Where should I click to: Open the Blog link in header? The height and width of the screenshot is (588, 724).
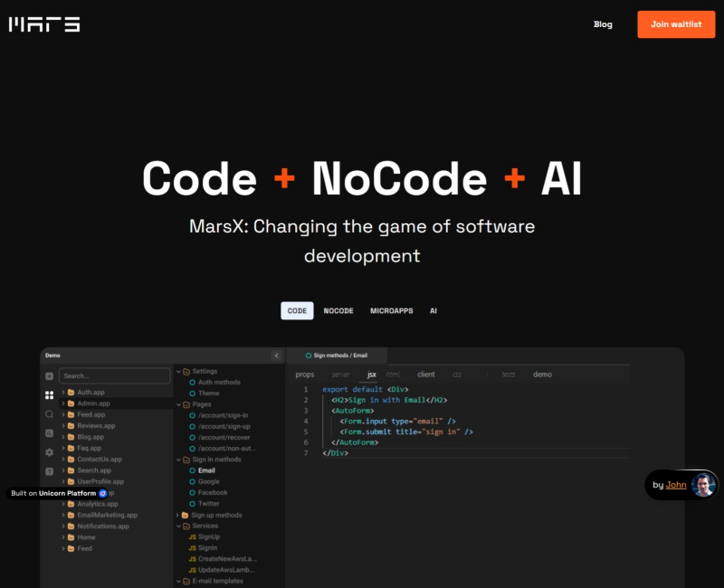[x=603, y=24]
